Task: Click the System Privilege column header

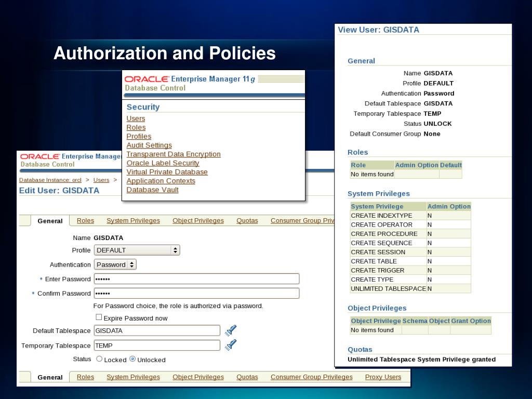Action: point(388,206)
